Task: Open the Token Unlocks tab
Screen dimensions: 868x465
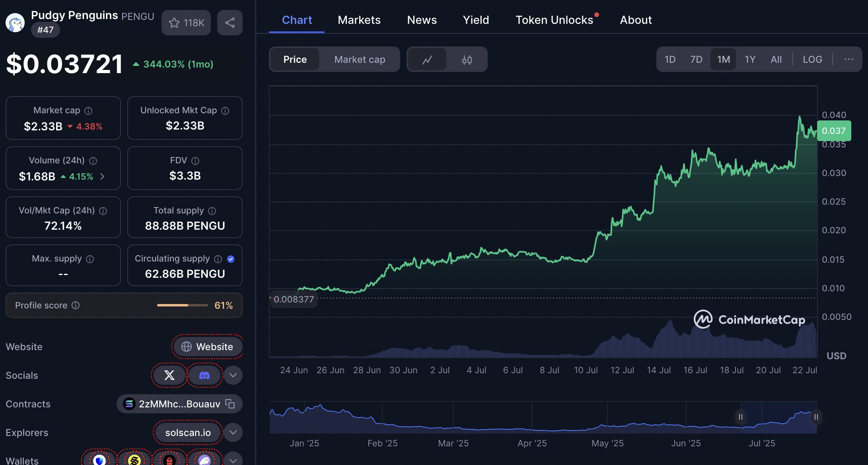Action: tap(554, 20)
